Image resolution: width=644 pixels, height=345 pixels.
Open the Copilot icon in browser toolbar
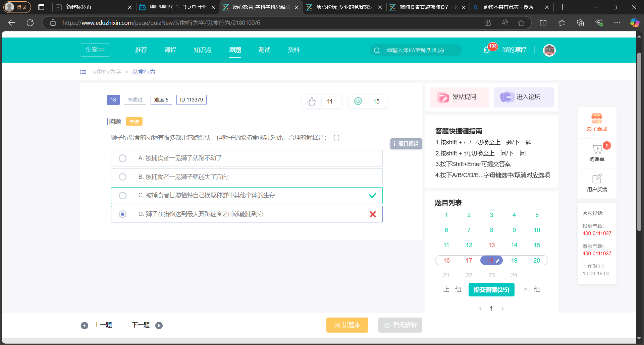coord(635,23)
